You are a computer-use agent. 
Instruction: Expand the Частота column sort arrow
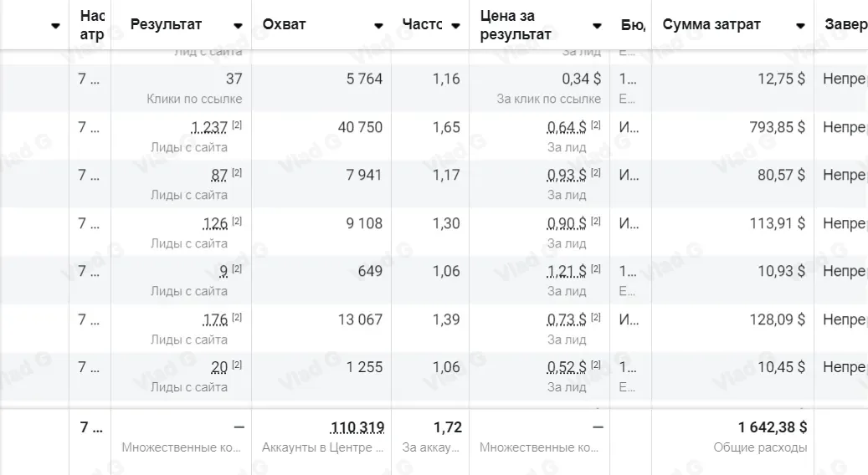click(455, 25)
